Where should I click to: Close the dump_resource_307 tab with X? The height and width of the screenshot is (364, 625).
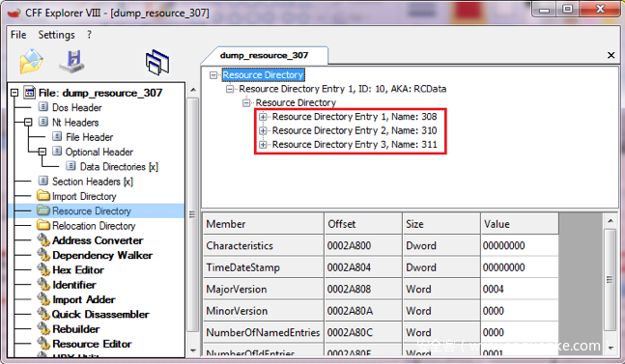click(x=611, y=55)
